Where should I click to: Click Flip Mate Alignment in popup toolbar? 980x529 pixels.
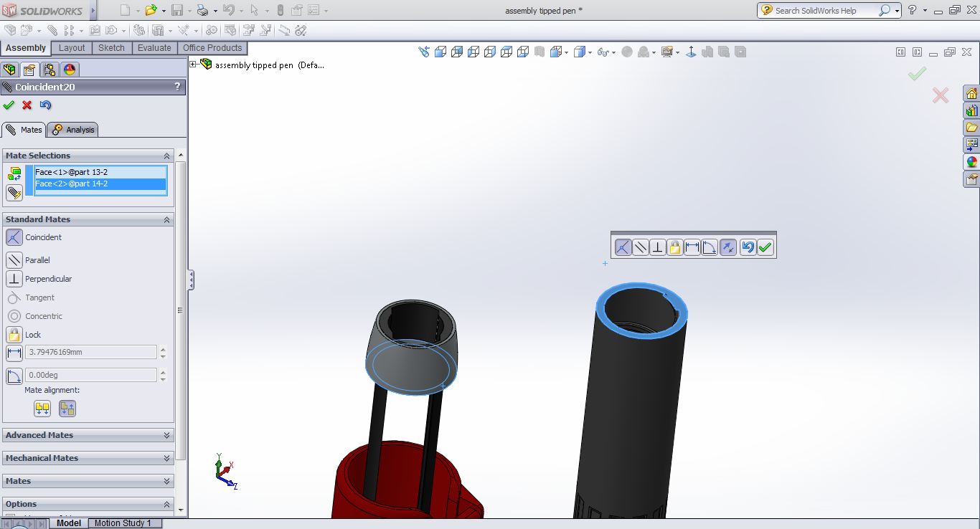(727, 247)
